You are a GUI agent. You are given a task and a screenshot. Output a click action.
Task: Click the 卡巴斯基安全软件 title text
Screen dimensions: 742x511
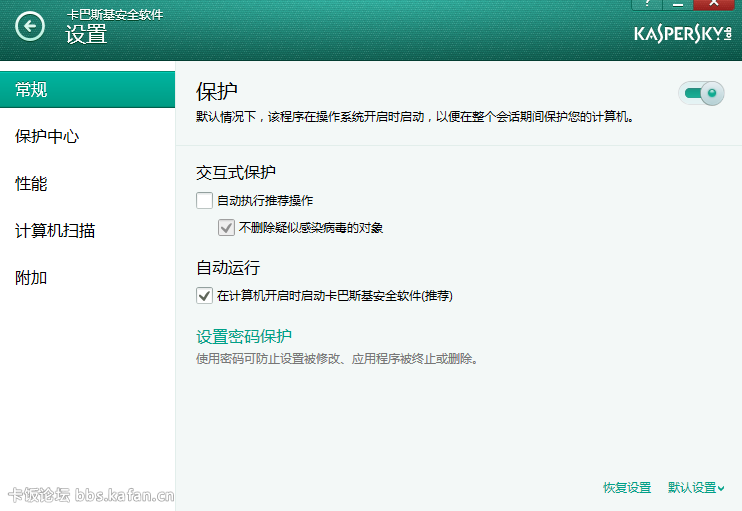click(115, 15)
